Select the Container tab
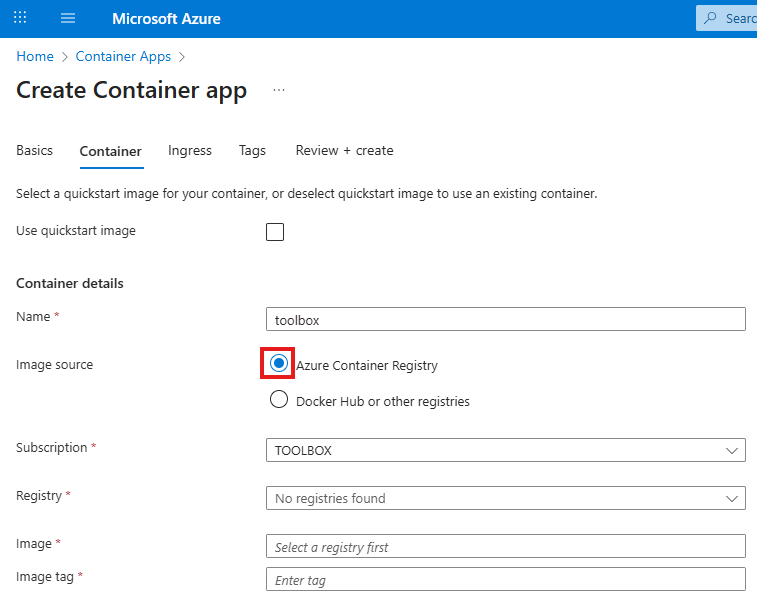This screenshot has height=602, width=757. pos(110,151)
